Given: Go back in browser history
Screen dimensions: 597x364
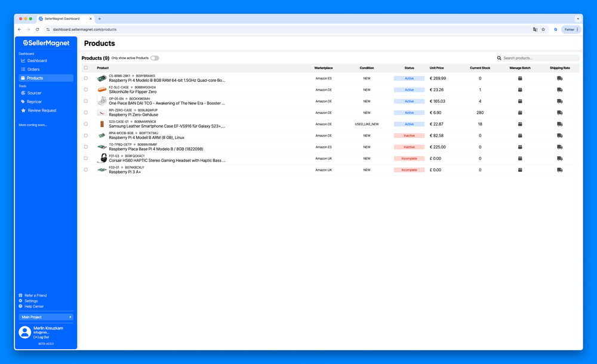Looking at the screenshot, I should (20, 29).
